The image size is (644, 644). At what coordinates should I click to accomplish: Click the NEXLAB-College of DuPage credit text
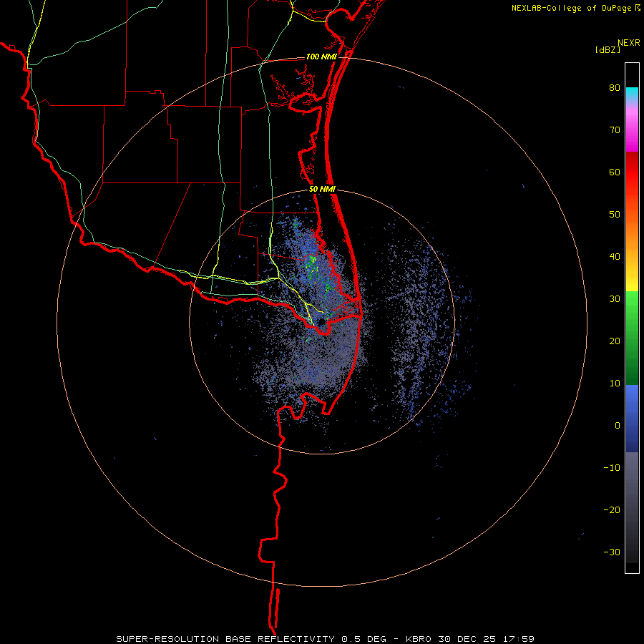click(571, 8)
